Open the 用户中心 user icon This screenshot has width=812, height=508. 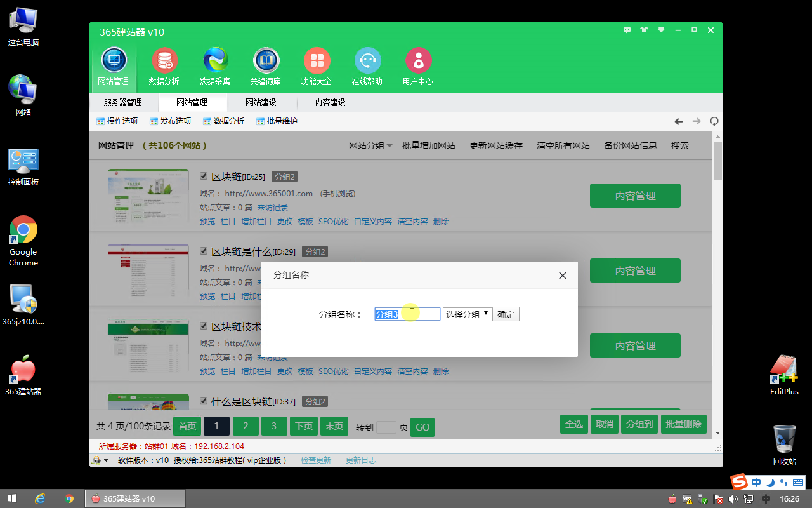(x=418, y=67)
